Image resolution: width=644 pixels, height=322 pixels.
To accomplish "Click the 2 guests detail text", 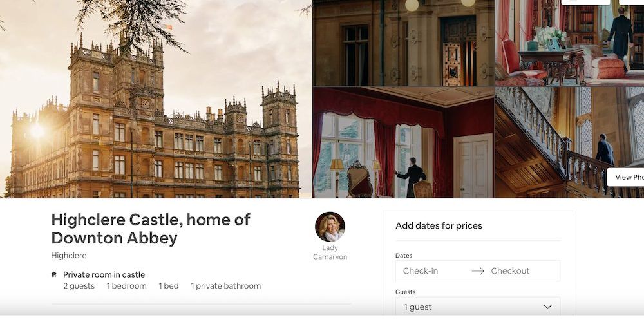I will 79,286.
